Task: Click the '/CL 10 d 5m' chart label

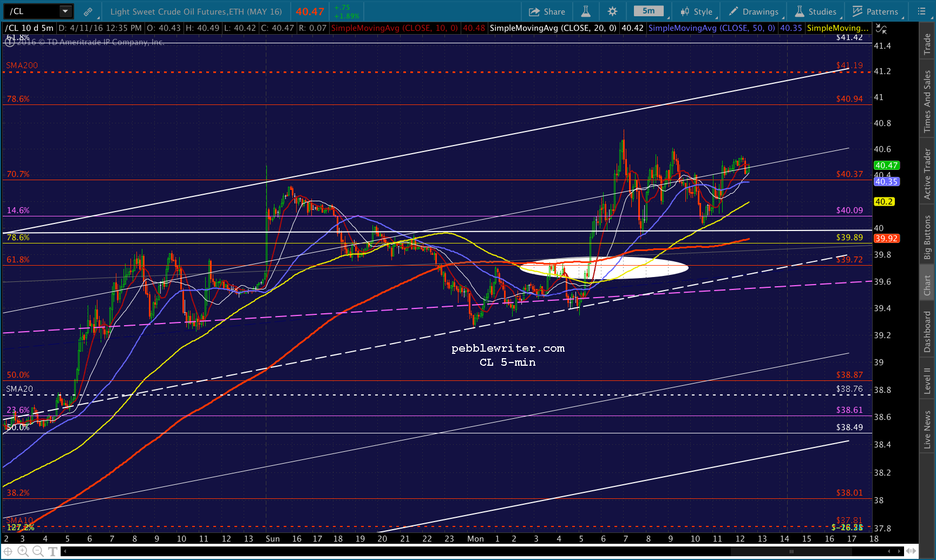Action: click(29, 28)
